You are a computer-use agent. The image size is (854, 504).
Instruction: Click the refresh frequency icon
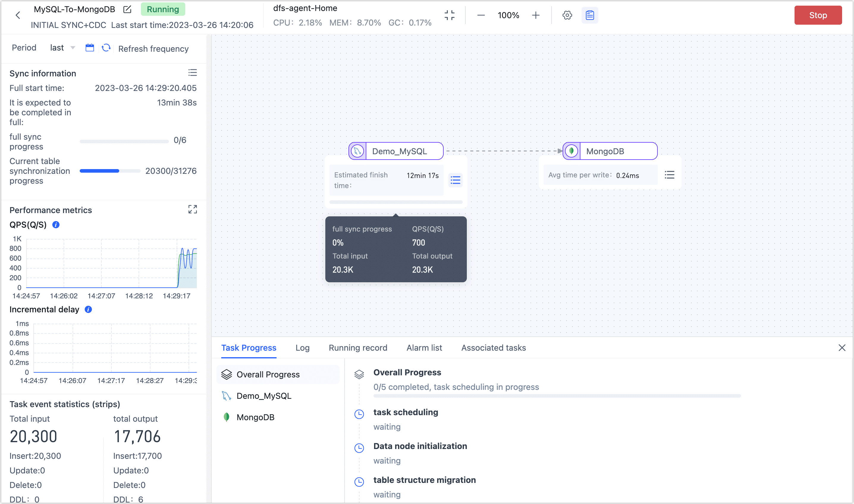(106, 48)
